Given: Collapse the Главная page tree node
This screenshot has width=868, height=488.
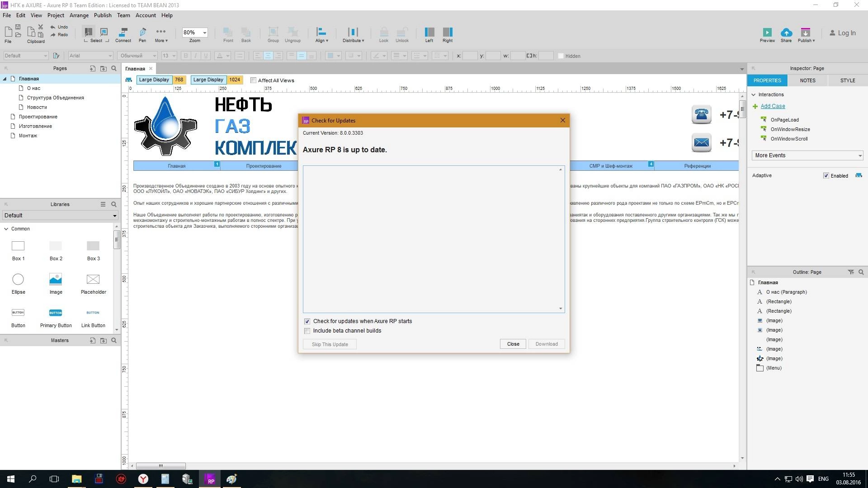Looking at the screenshot, I should [x=5, y=79].
